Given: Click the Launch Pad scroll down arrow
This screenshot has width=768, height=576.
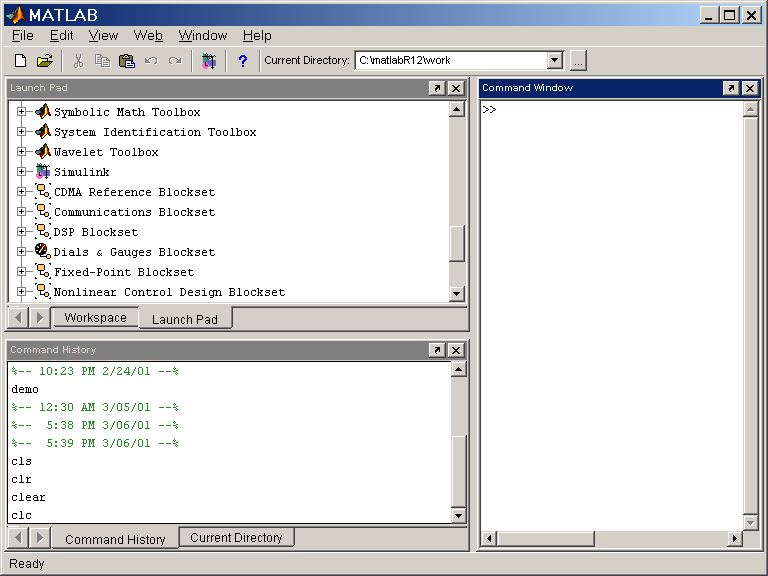Looking at the screenshot, I should point(456,293).
